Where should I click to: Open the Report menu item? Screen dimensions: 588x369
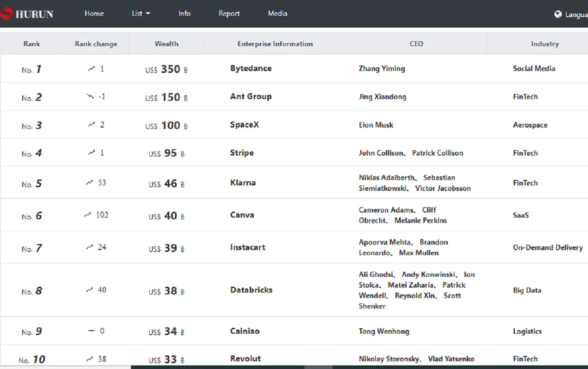pyautogui.click(x=229, y=14)
